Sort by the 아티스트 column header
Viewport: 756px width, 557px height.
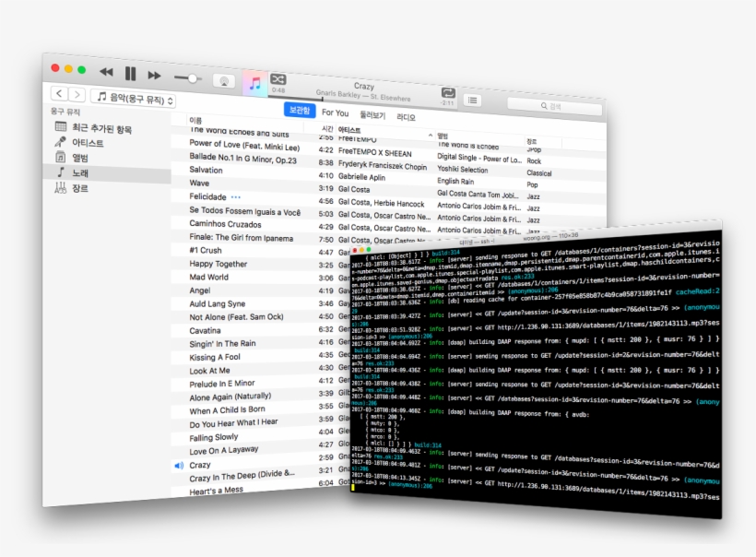(x=349, y=130)
